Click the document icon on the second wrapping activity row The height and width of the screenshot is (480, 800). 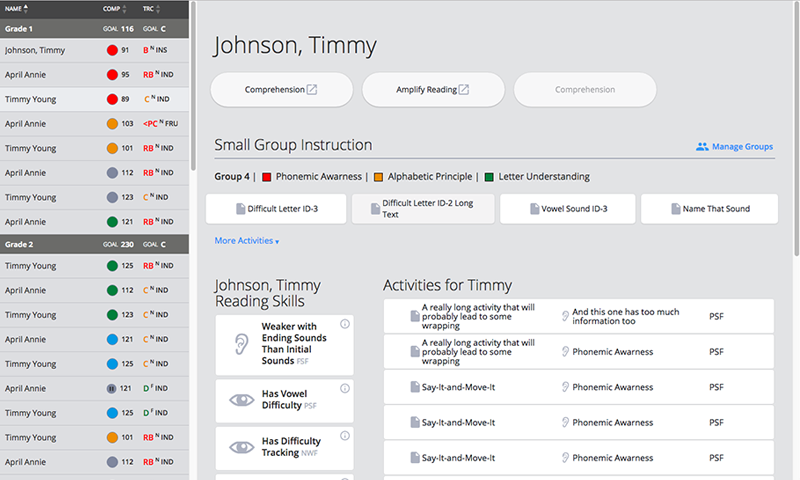pyautogui.click(x=415, y=351)
